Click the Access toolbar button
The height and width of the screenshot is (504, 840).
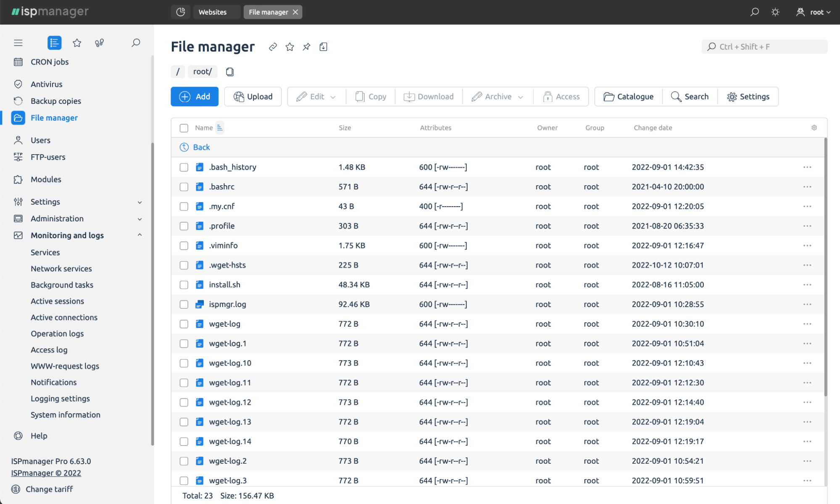(x=561, y=97)
